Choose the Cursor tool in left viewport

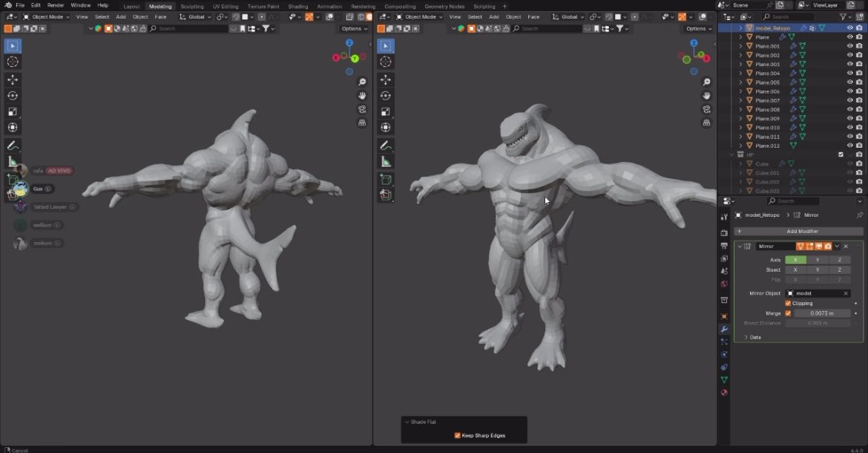[x=13, y=62]
